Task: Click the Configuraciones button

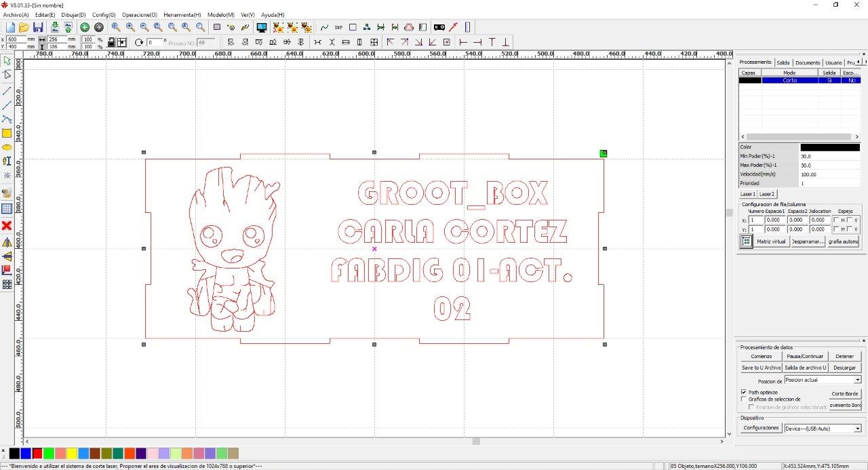Action: 761,428
